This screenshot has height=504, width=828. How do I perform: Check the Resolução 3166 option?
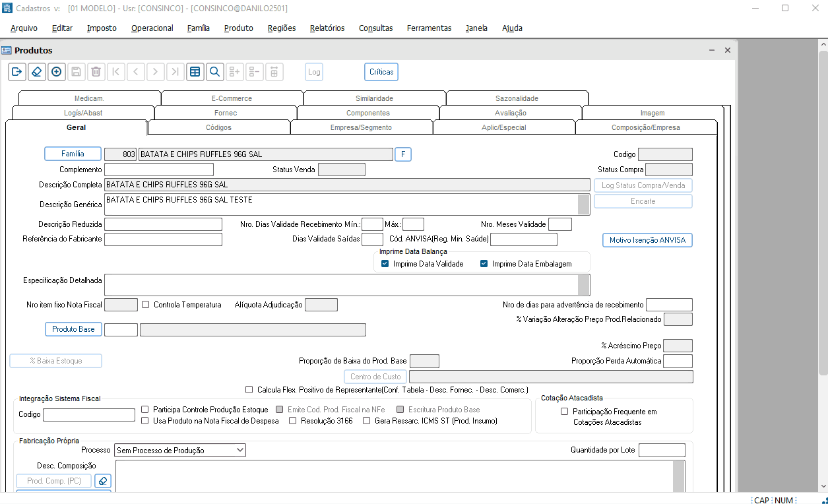pos(293,421)
